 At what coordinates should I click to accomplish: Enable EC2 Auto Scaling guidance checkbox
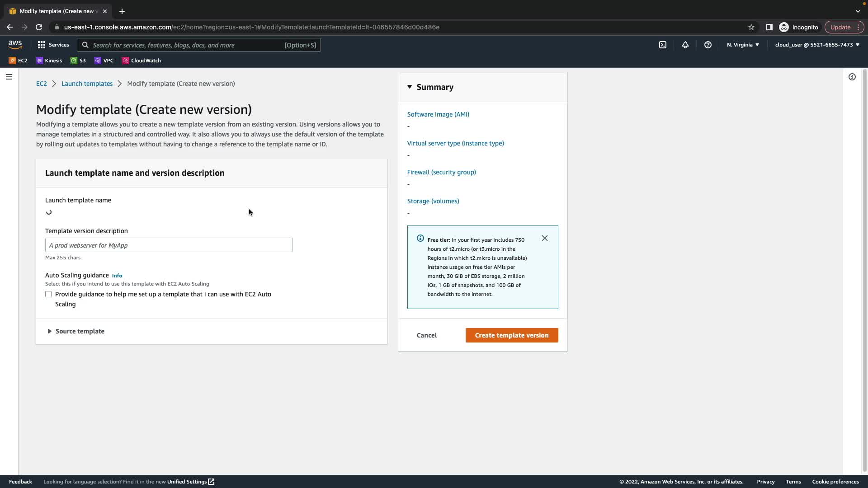pyautogui.click(x=48, y=294)
